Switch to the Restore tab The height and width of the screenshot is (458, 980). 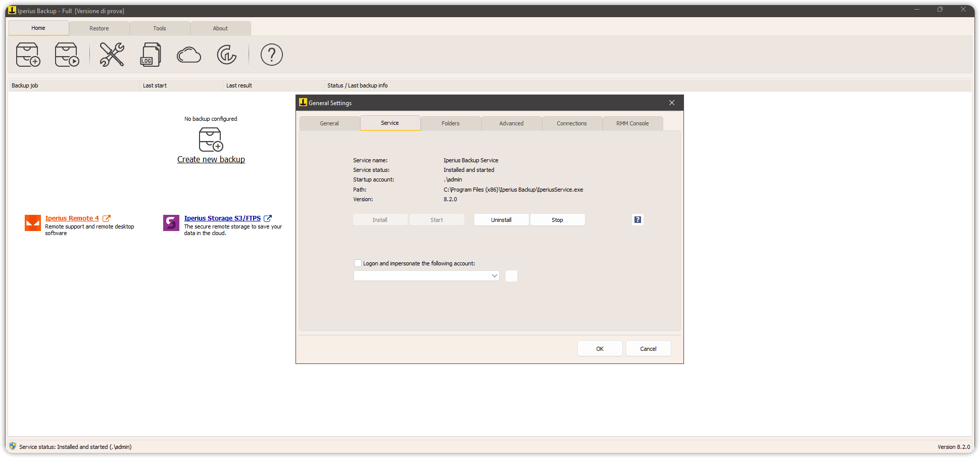point(99,28)
